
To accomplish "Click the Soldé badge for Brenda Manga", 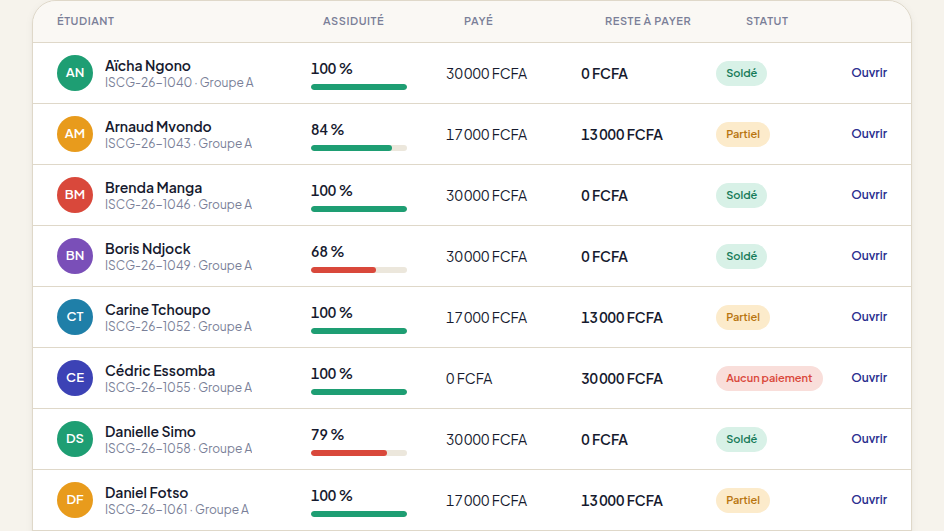I will 741,195.
